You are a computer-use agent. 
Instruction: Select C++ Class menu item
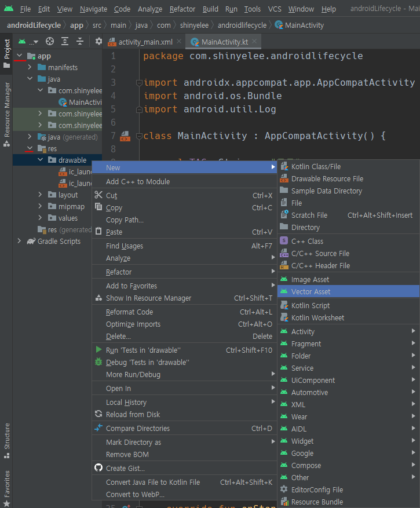[348, 242]
